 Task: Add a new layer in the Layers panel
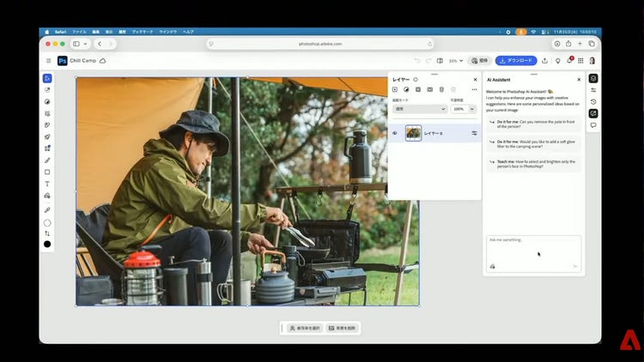click(395, 89)
